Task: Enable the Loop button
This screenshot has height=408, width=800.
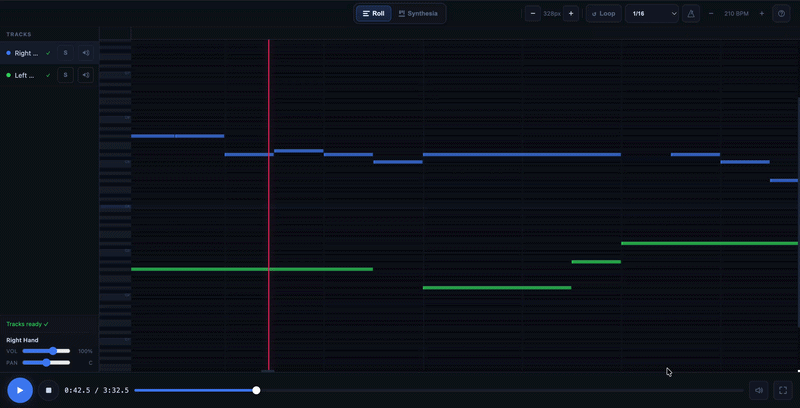Action: (x=603, y=14)
